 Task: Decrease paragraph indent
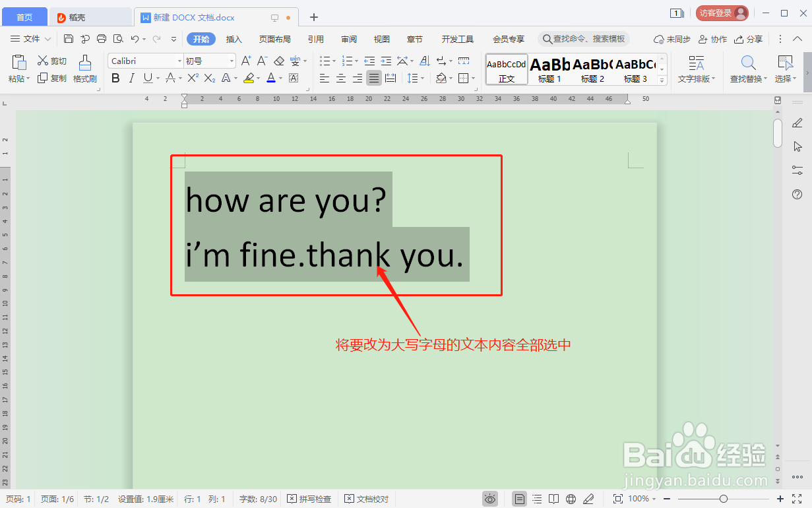[369, 61]
